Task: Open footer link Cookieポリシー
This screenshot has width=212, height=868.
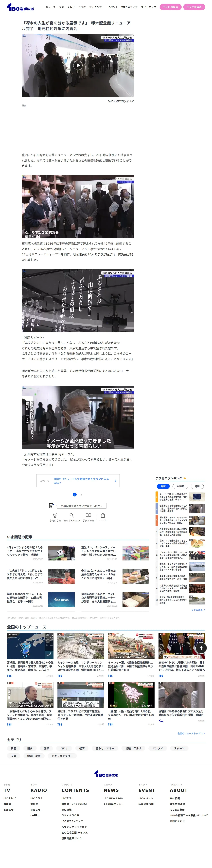Action: click(114, 804)
